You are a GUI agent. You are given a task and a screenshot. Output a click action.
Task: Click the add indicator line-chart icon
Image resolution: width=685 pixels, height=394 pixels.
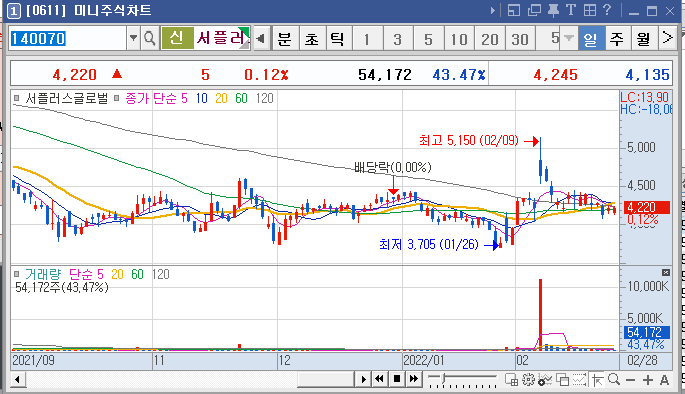[x=545, y=380]
